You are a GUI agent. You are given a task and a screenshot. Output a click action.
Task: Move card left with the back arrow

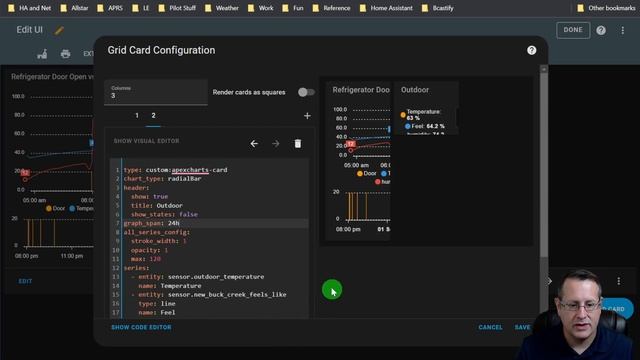tap(254, 144)
